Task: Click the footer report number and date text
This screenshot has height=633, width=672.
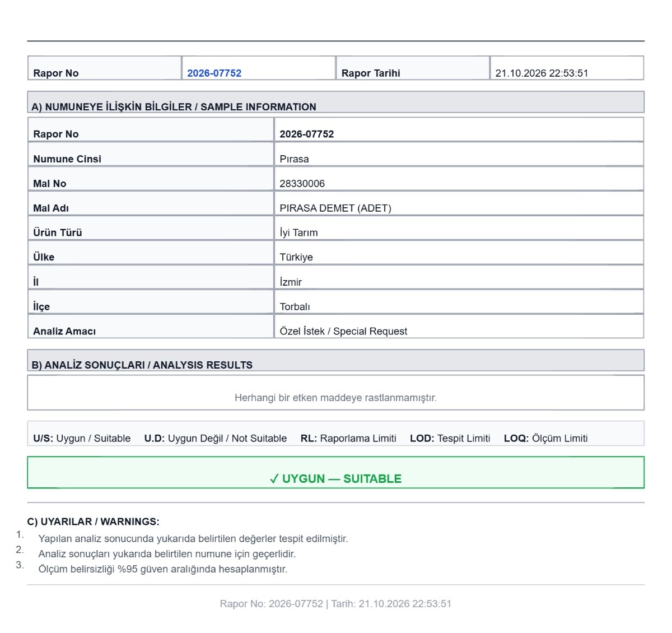Action: click(335, 603)
